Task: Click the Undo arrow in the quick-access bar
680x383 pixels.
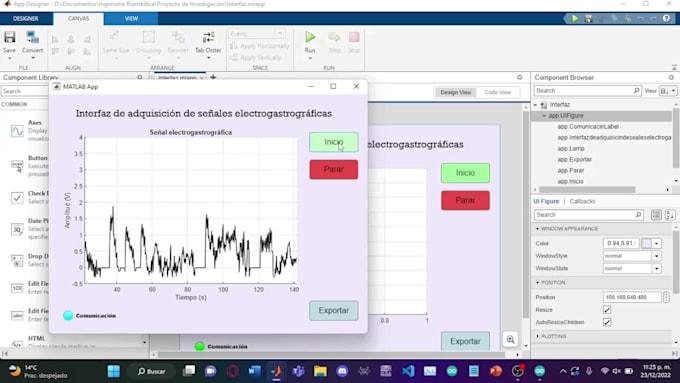Action: [641, 19]
